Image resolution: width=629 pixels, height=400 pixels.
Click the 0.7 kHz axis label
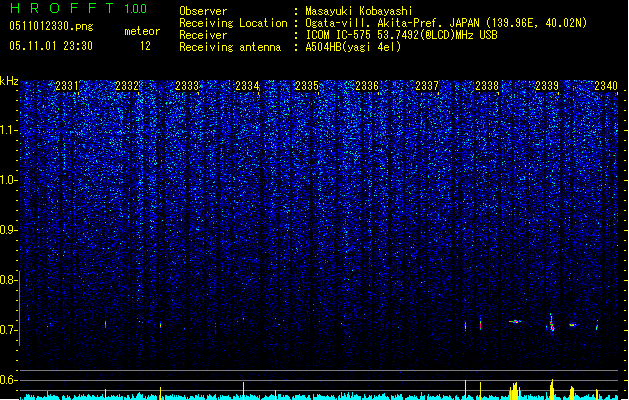pos(8,330)
